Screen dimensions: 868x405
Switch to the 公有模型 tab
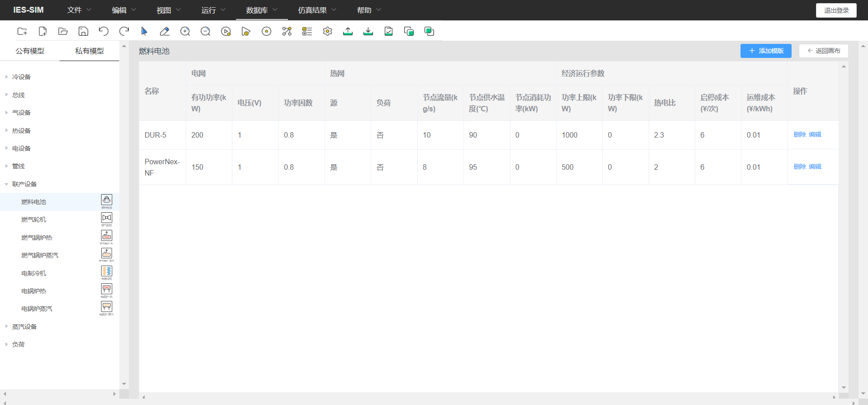pos(30,51)
